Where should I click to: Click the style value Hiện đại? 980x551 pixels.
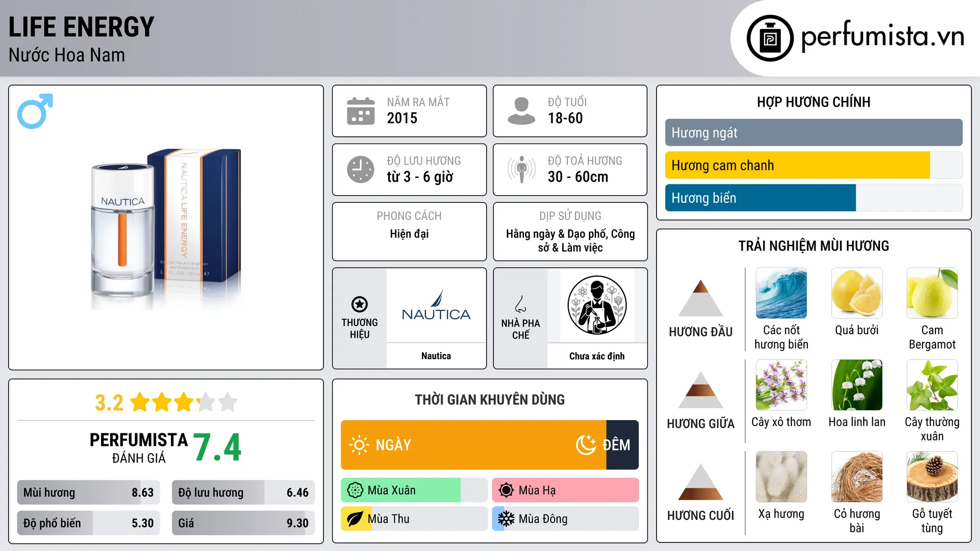(x=409, y=234)
